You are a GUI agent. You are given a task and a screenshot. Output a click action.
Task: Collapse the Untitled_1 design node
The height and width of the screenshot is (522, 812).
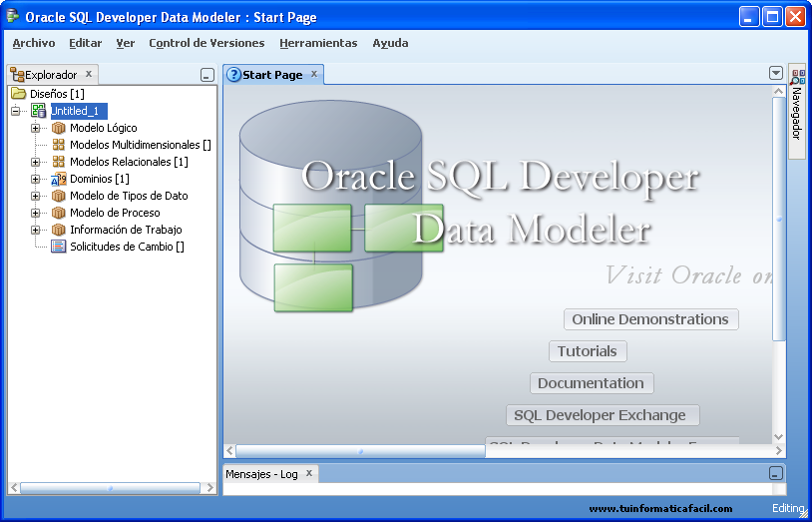16,111
